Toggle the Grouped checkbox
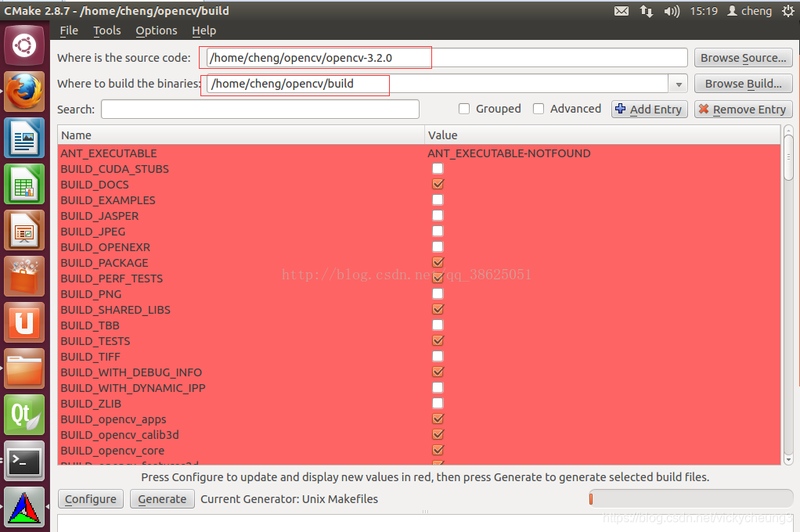Image resolution: width=800 pixels, height=532 pixels. coord(463,109)
